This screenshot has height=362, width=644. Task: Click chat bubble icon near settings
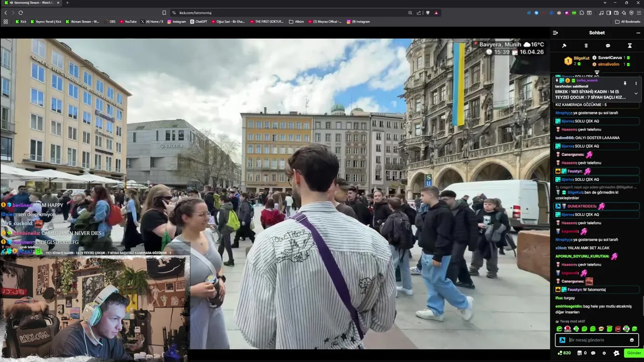click(593, 353)
